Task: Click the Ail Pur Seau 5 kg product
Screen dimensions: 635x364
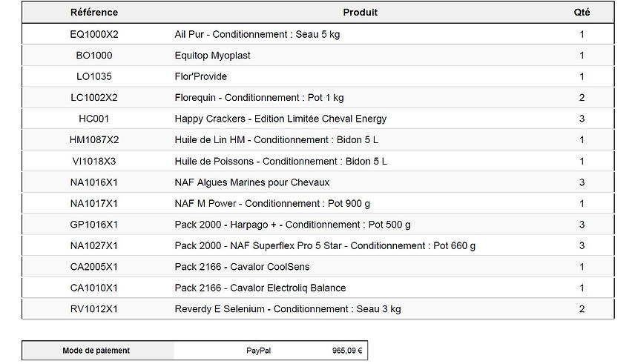Action: [257, 35]
